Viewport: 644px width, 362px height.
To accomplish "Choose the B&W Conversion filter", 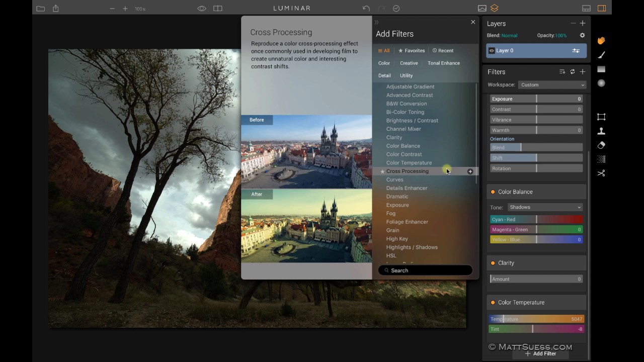I will pyautogui.click(x=406, y=104).
